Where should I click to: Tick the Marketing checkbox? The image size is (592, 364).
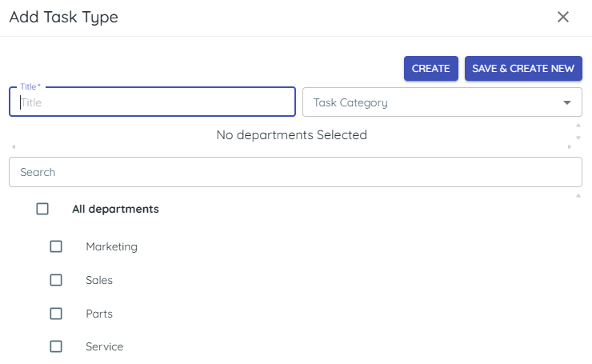click(56, 246)
